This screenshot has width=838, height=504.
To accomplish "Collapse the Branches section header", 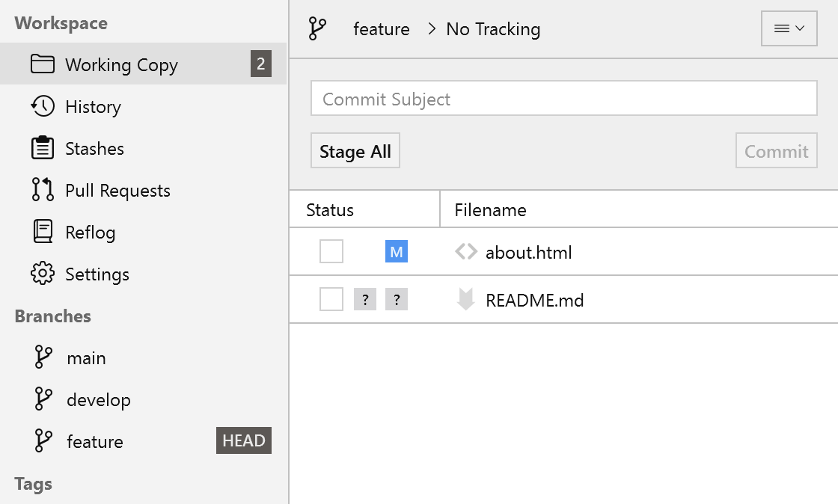I will pos(52,316).
